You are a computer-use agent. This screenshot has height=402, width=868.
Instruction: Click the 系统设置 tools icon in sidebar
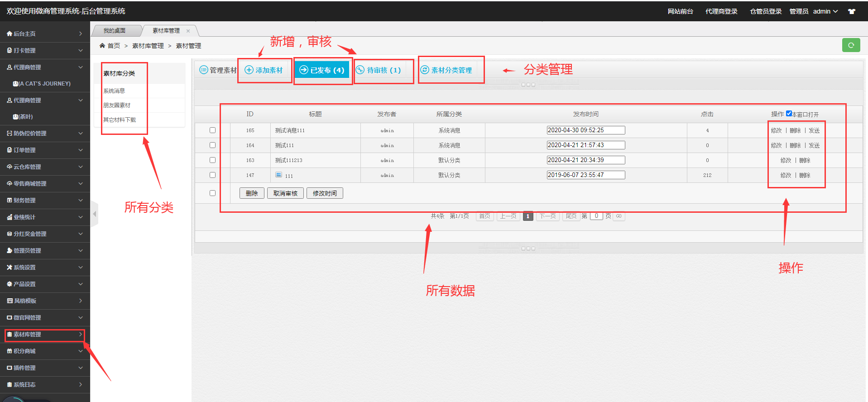coord(10,267)
